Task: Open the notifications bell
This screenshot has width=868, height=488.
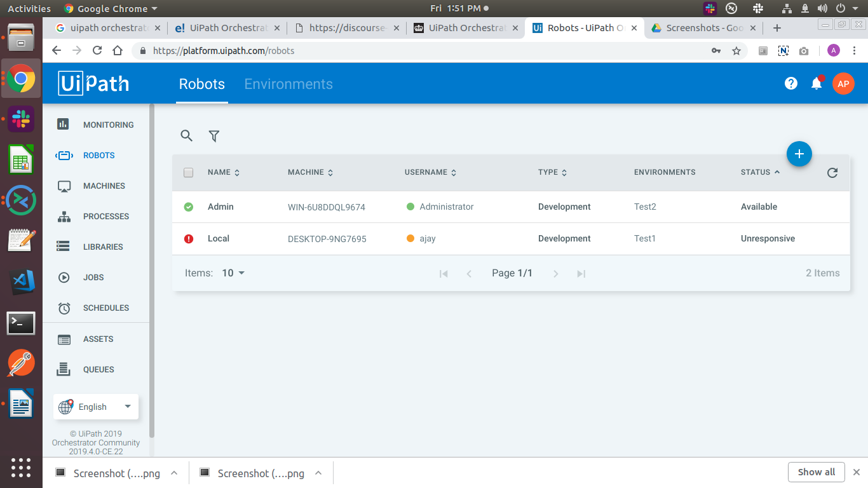Action: [x=817, y=83]
